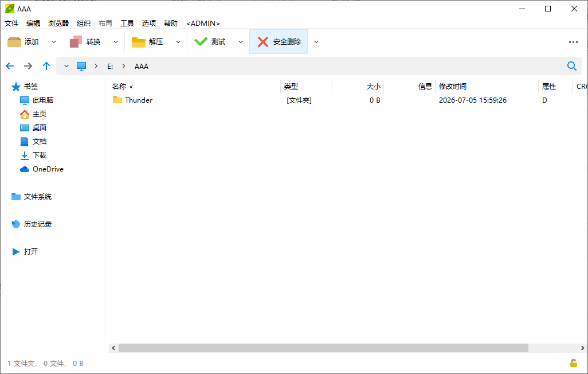Screen dimensions: 588x374
Task: Click the 添加 (Add) archive icon
Action: click(14, 42)
